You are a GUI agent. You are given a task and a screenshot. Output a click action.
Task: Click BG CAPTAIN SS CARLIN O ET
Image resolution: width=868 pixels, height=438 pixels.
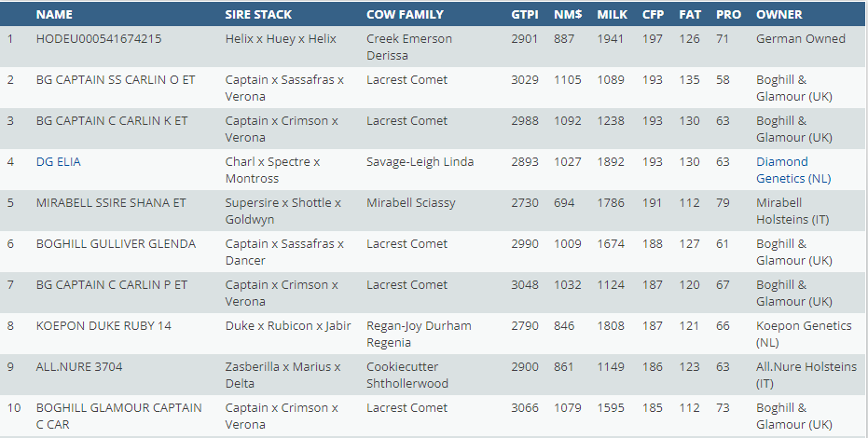[116, 80]
